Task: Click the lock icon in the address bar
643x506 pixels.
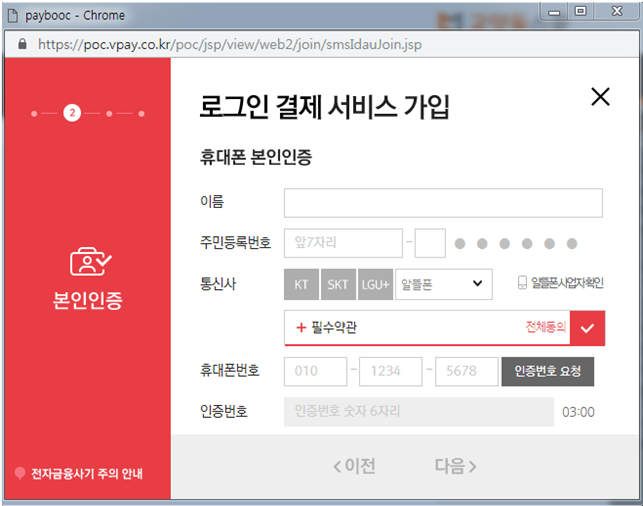Action: coord(22,43)
